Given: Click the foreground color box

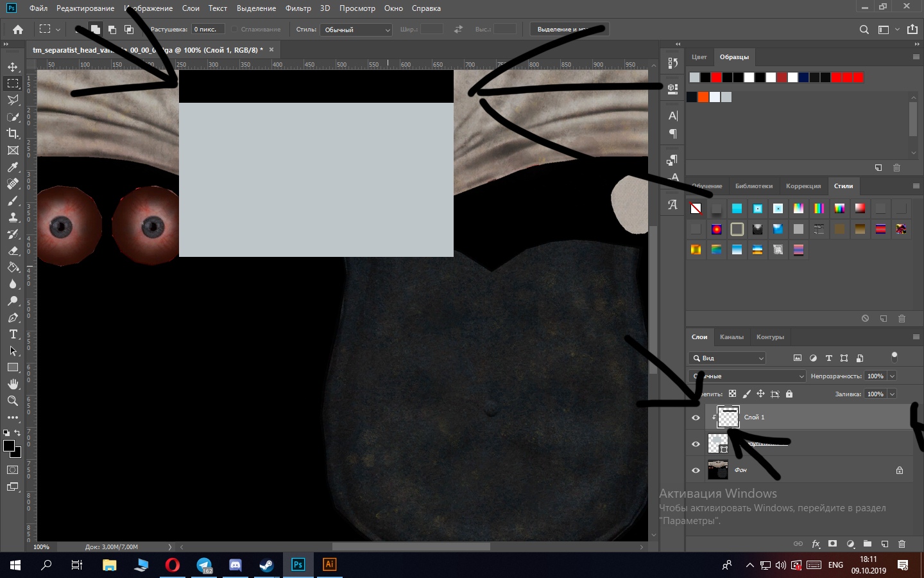Looking at the screenshot, I should point(9,446).
